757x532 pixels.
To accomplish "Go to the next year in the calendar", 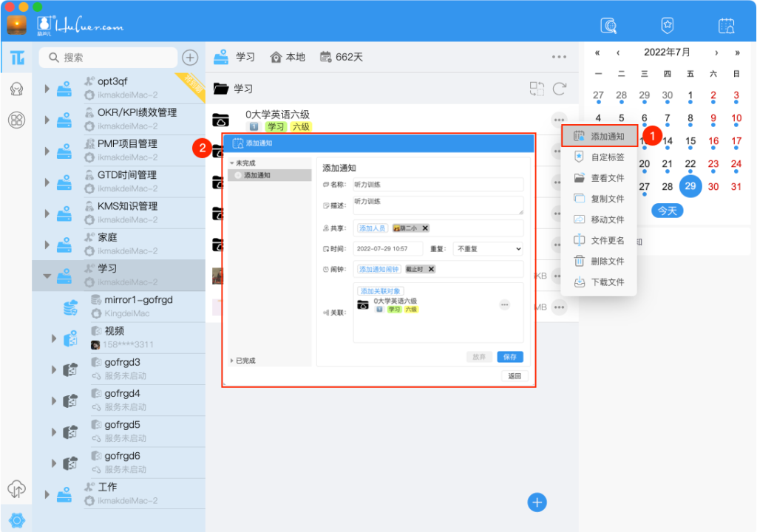I will (x=737, y=52).
